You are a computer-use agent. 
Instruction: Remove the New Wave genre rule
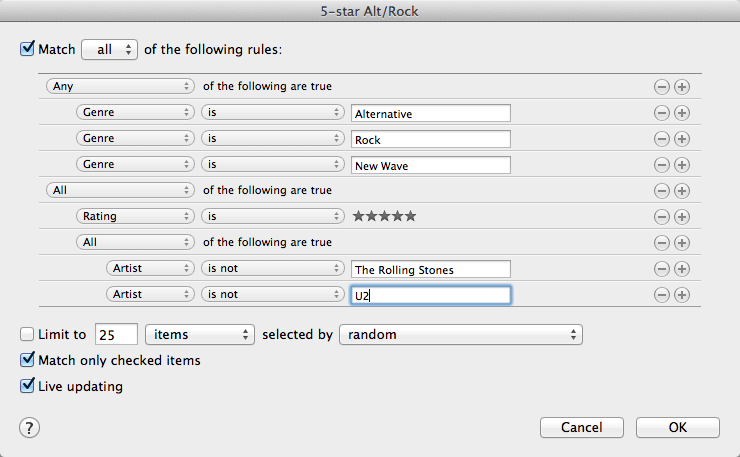point(661,164)
